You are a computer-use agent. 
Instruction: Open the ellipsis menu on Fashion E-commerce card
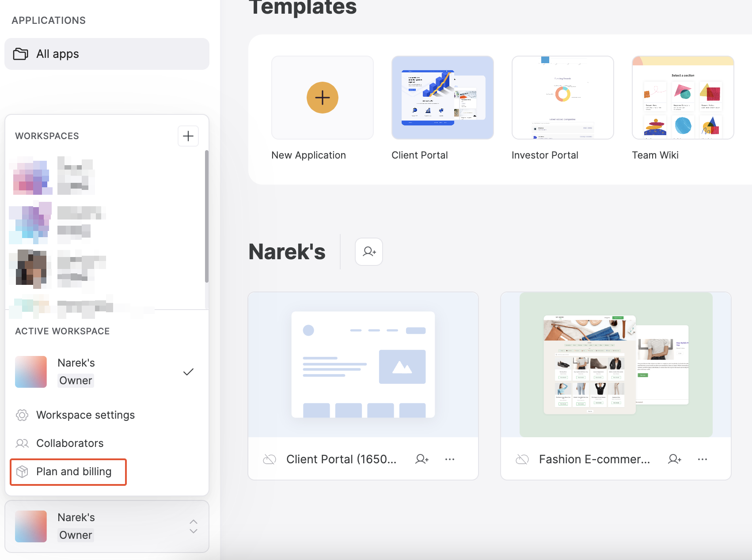coord(703,459)
